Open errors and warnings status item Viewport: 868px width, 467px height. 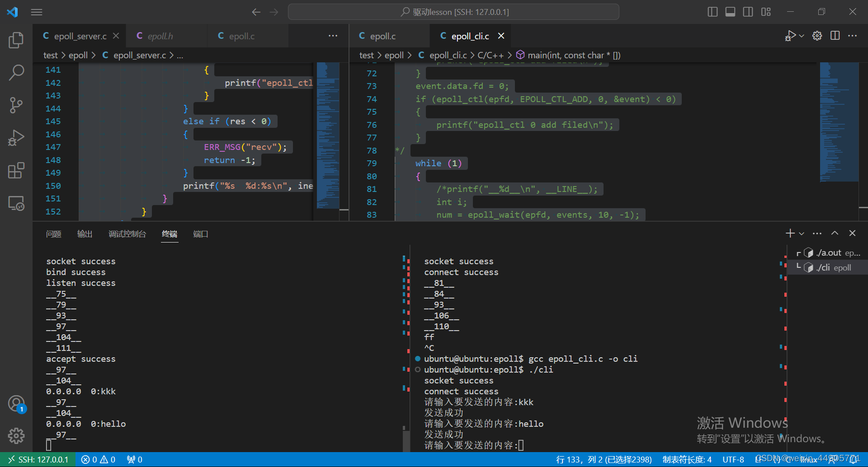[98, 460]
